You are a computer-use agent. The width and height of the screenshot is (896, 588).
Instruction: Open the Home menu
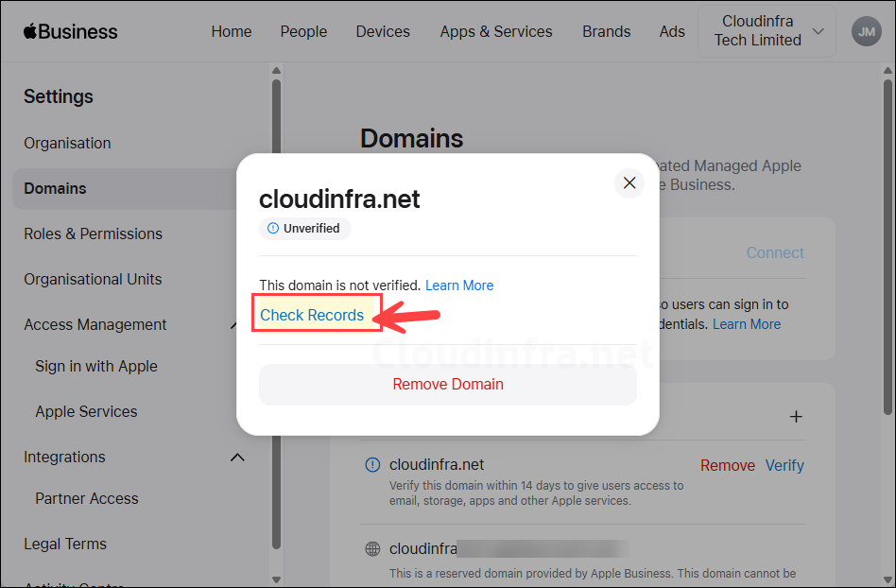coord(232,31)
